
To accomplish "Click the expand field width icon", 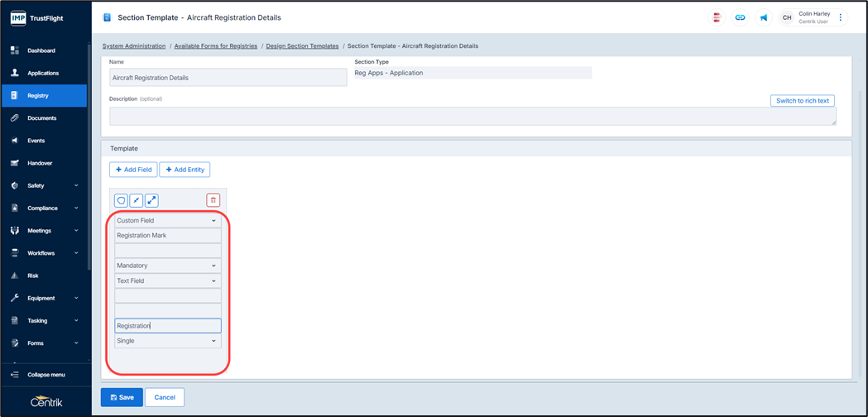I will tap(151, 200).
